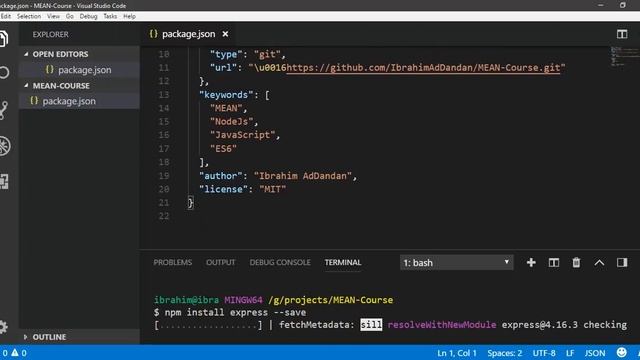Open package.json under Open Editors
Image resolution: width=640 pixels, height=360 pixels.
tap(80, 70)
